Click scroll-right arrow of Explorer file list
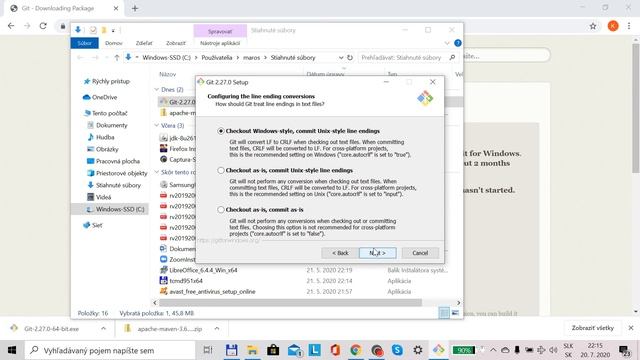 pyautogui.click(x=458, y=302)
